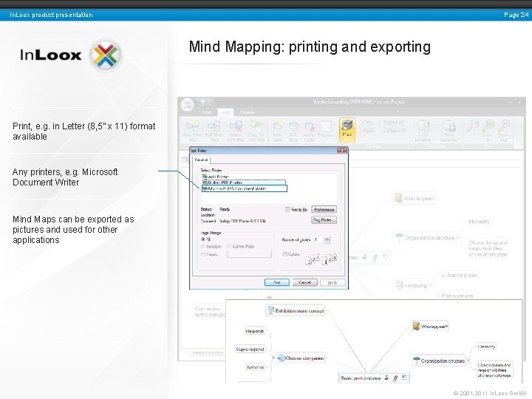The width and height of the screenshot is (532, 399).
Task: Select the Bullzip PDF Printer entry
Action: pos(244,183)
